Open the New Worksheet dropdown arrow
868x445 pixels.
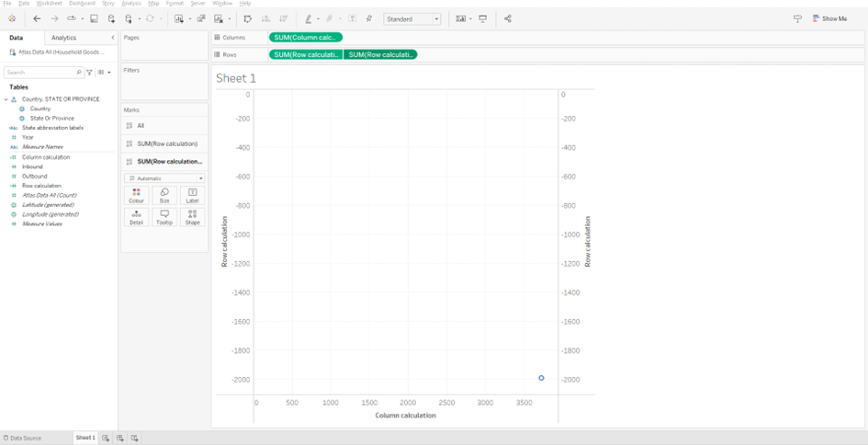tap(190, 18)
